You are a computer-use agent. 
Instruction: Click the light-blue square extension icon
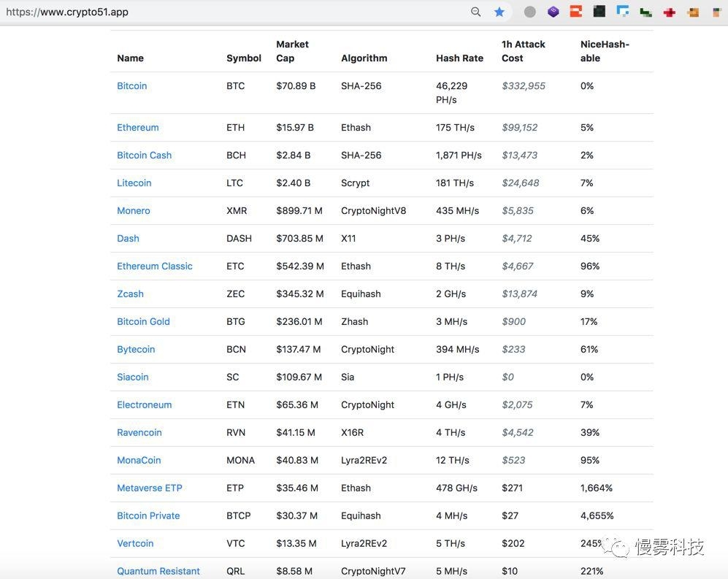[623, 12]
